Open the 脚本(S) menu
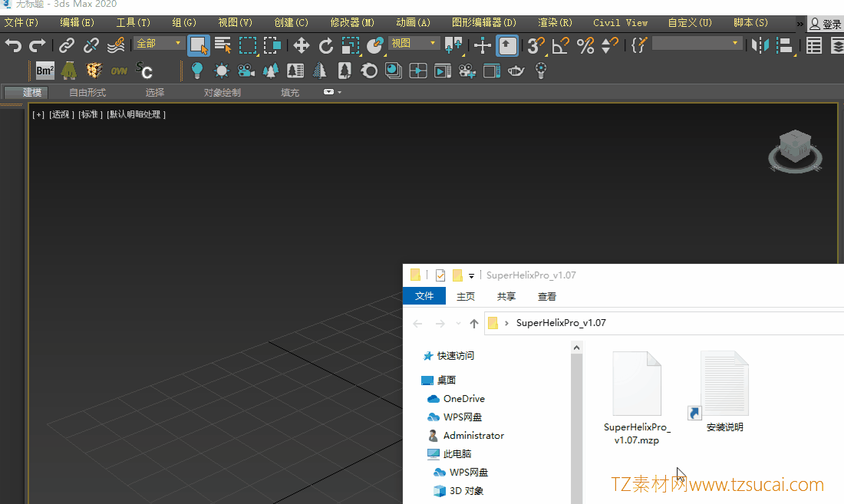 [750, 22]
